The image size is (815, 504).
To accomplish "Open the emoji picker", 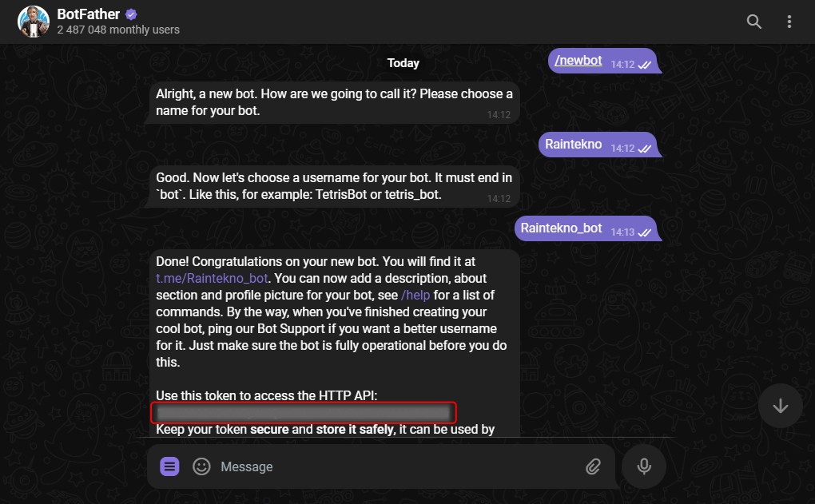I will [x=201, y=466].
